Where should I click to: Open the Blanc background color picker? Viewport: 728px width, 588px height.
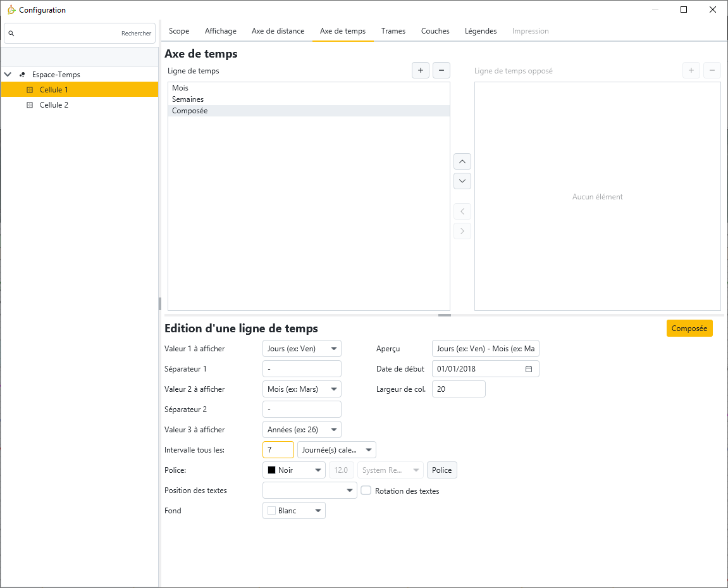pos(293,511)
